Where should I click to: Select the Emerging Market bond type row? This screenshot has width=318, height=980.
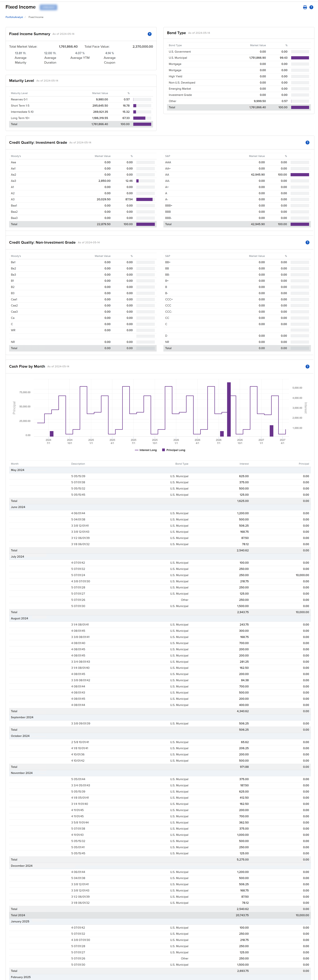pyautogui.click(x=239, y=89)
